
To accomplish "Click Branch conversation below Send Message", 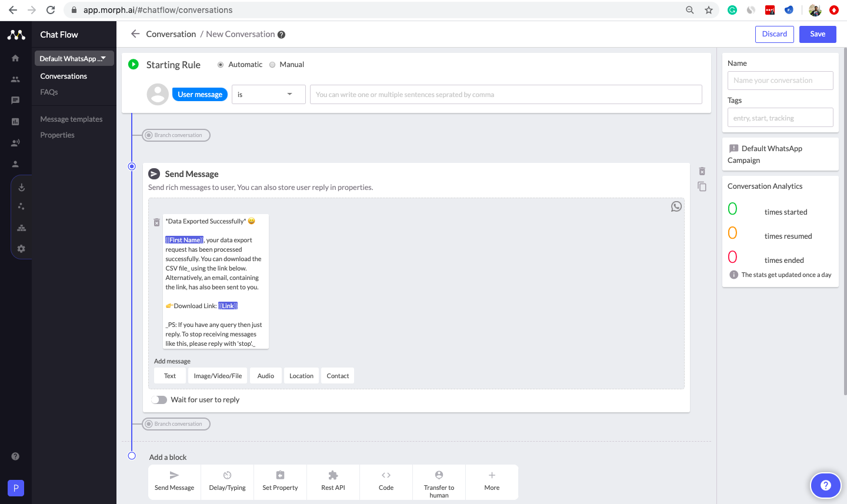I will click(x=176, y=424).
